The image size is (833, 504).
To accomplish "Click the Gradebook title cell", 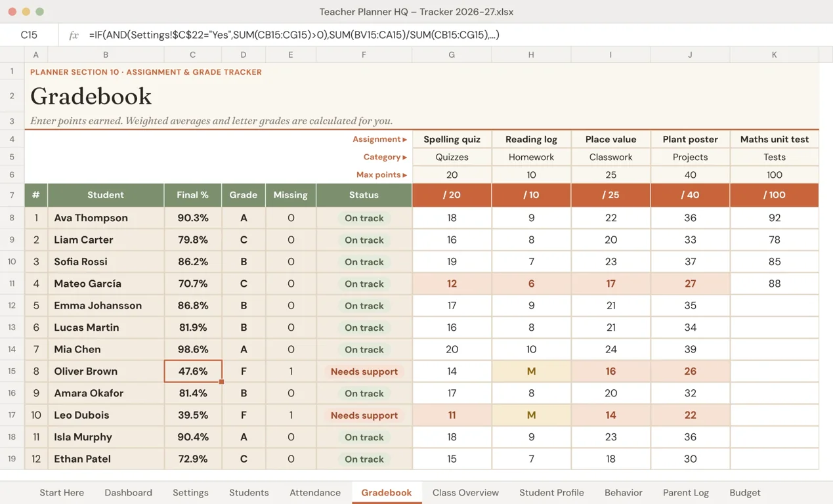I will (x=91, y=96).
